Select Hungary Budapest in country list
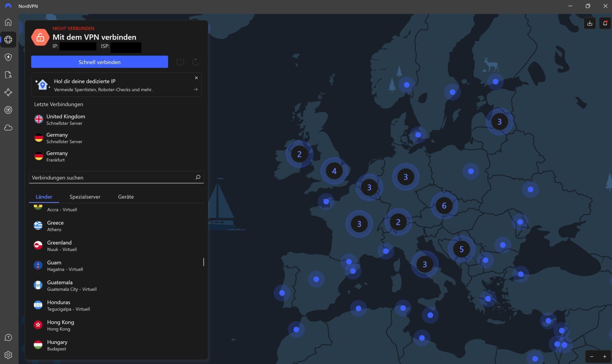612x364 pixels. click(116, 345)
